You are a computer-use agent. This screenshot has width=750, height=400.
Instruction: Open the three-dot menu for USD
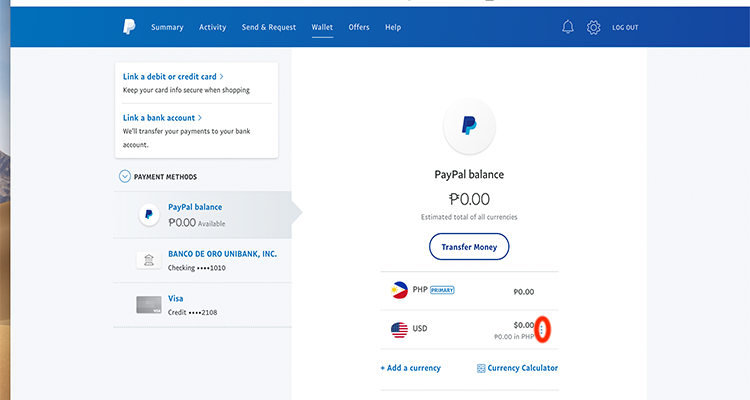(x=541, y=329)
